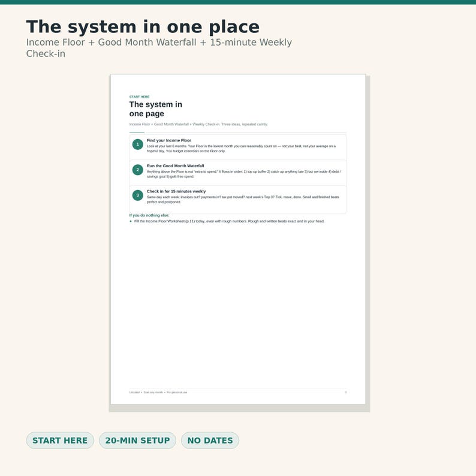Viewport: 476px width, 476px height.
Task: Click the page number in the footer
Action: click(x=346, y=392)
